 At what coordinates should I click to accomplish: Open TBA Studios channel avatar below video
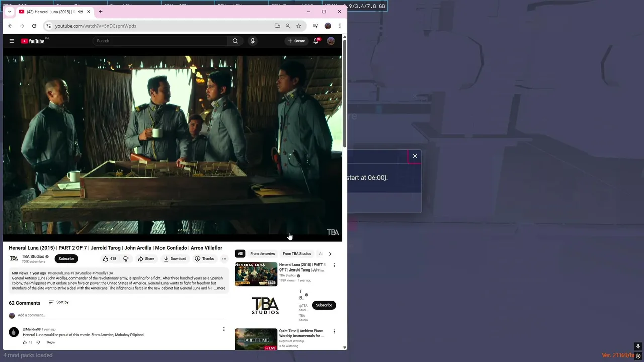[14, 259]
